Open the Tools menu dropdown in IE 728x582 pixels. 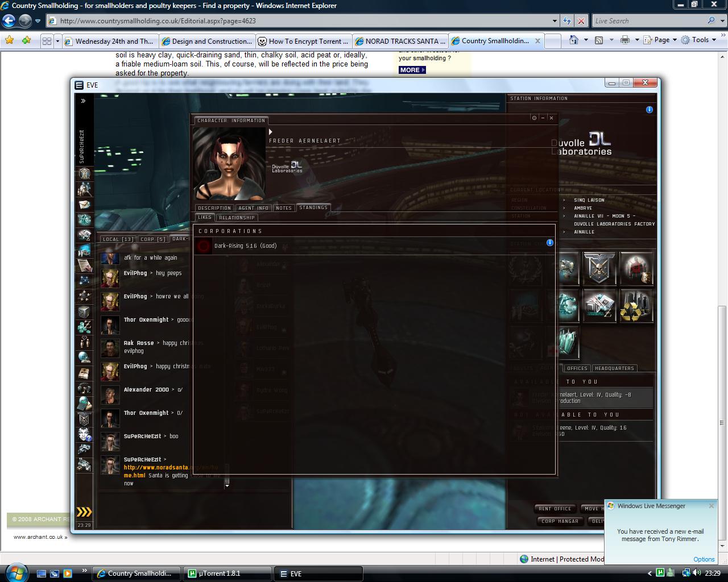coord(699,40)
